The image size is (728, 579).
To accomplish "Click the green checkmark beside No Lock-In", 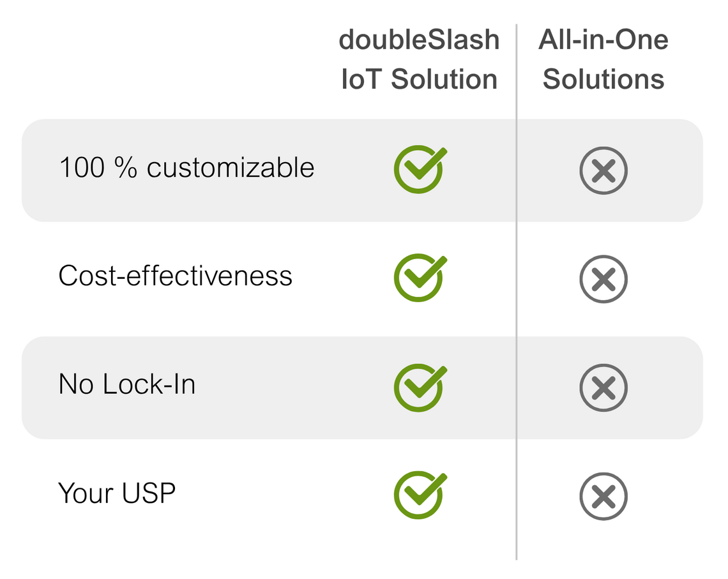I will tap(418, 387).
